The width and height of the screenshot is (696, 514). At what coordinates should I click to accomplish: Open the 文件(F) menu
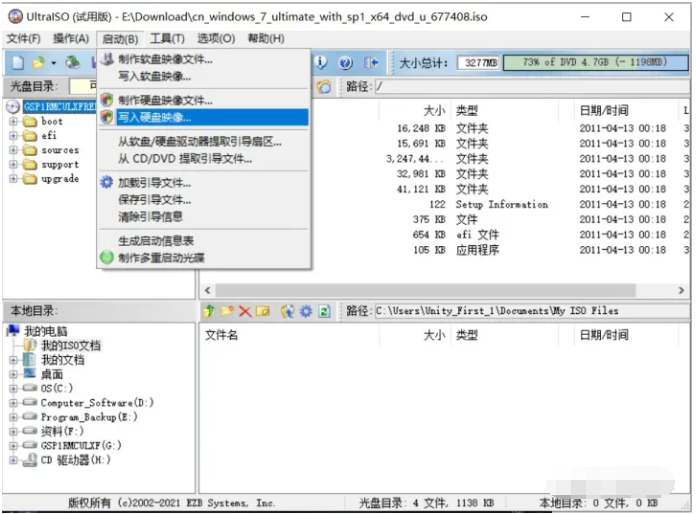pyautogui.click(x=24, y=39)
